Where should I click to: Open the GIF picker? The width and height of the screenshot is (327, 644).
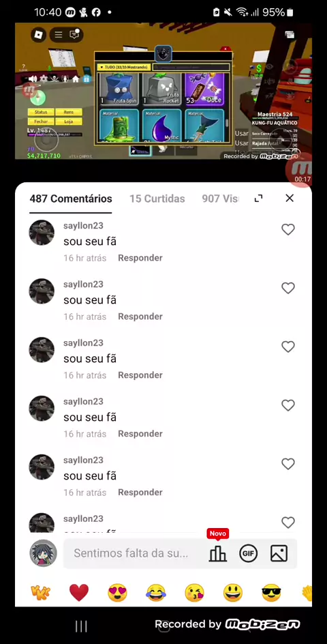(x=248, y=553)
